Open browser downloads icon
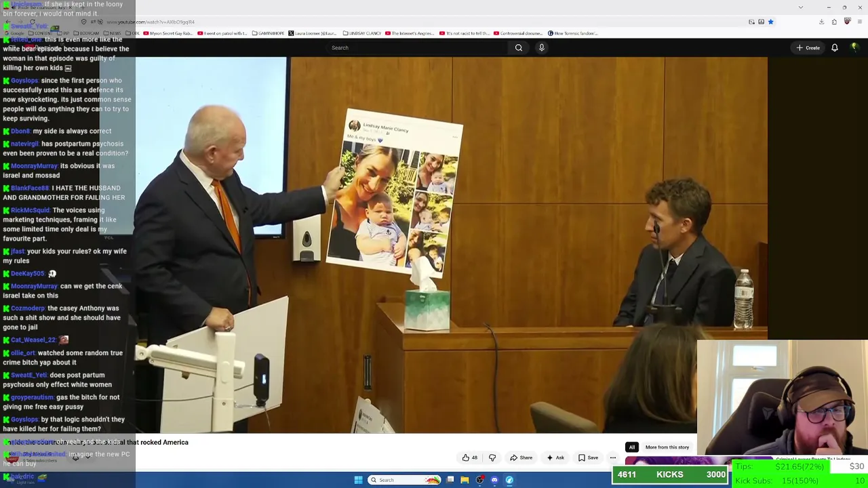This screenshot has width=868, height=488. point(821,22)
